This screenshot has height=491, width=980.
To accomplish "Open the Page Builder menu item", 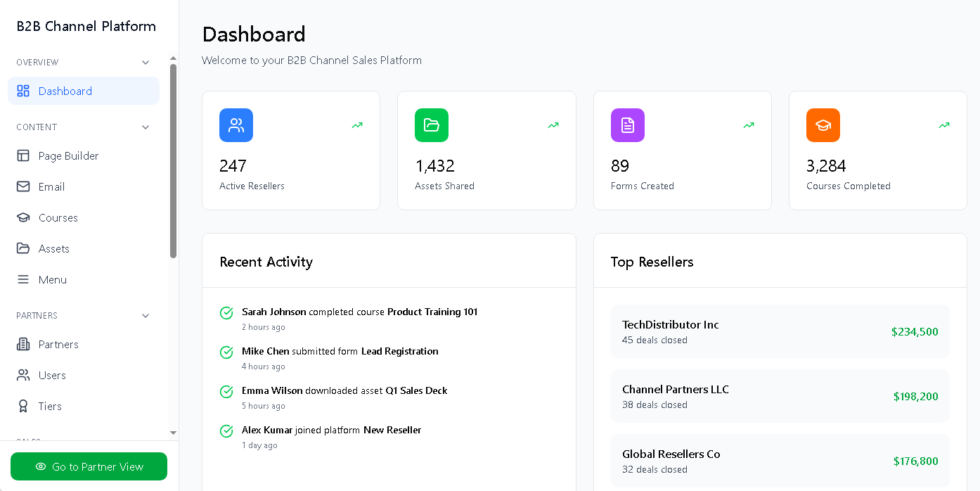I will tap(68, 156).
